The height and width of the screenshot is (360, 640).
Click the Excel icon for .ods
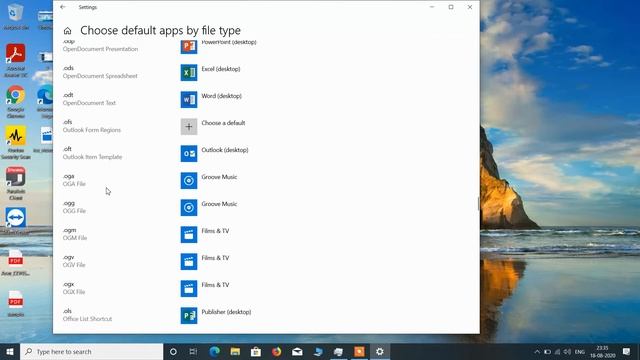(x=189, y=73)
